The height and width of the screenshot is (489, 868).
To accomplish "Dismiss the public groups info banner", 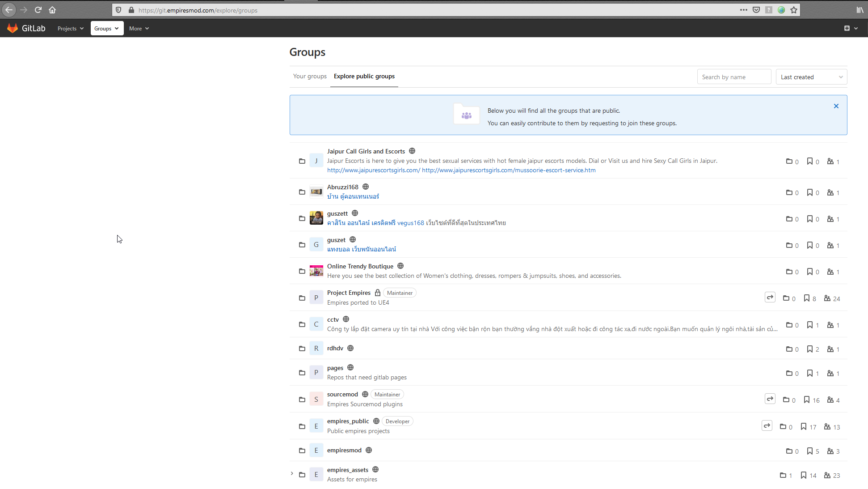I will pyautogui.click(x=836, y=106).
